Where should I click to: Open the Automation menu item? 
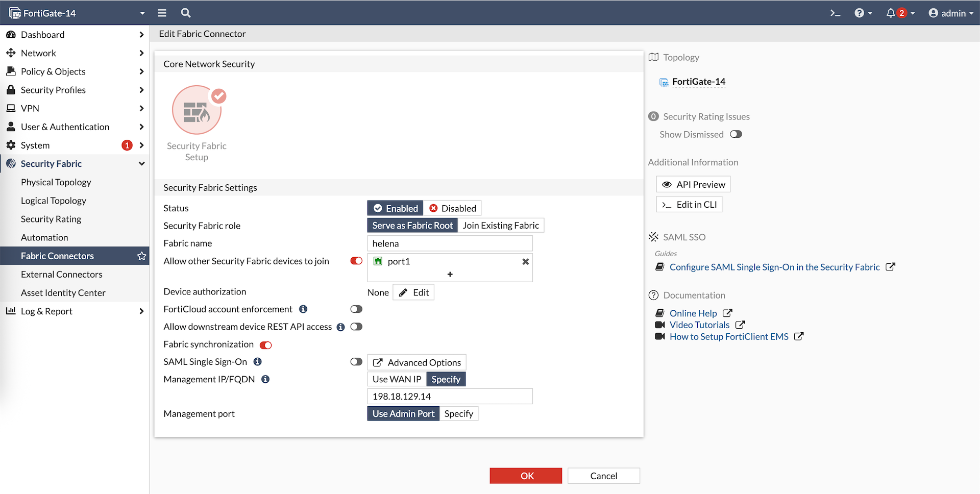tap(44, 238)
